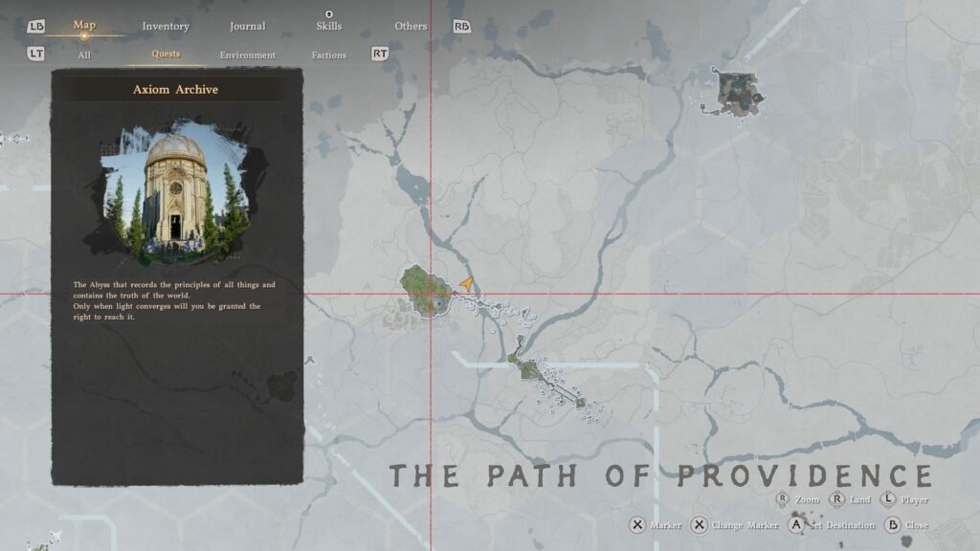This screenshot has height=551, width=980.
Task: Click the X Marker button icon
Action: point(636,525)
